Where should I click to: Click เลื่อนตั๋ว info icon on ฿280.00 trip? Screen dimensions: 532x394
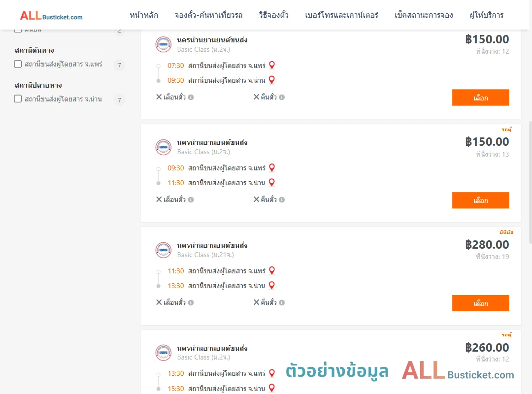point(191,303)
